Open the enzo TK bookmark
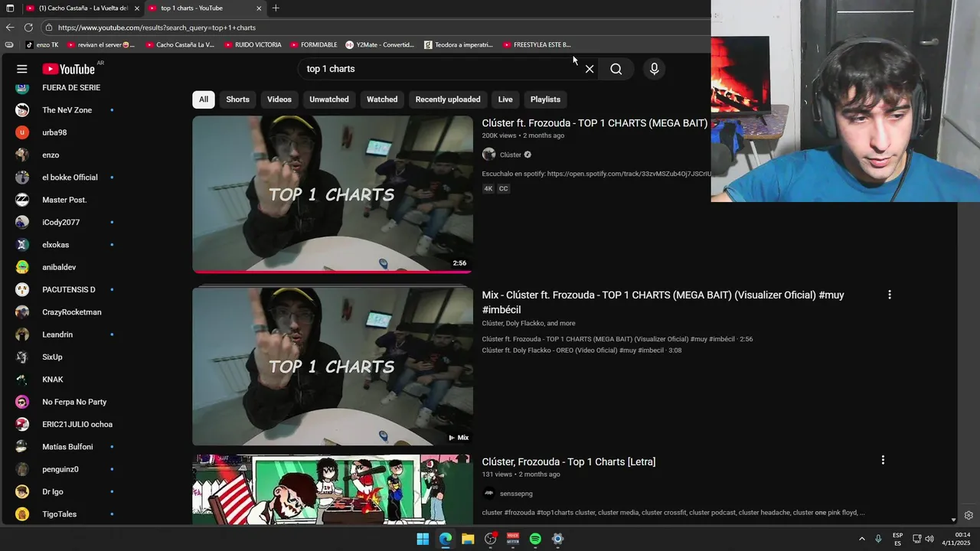Viewport: 980px width, 551px height. tap(42, 45)
